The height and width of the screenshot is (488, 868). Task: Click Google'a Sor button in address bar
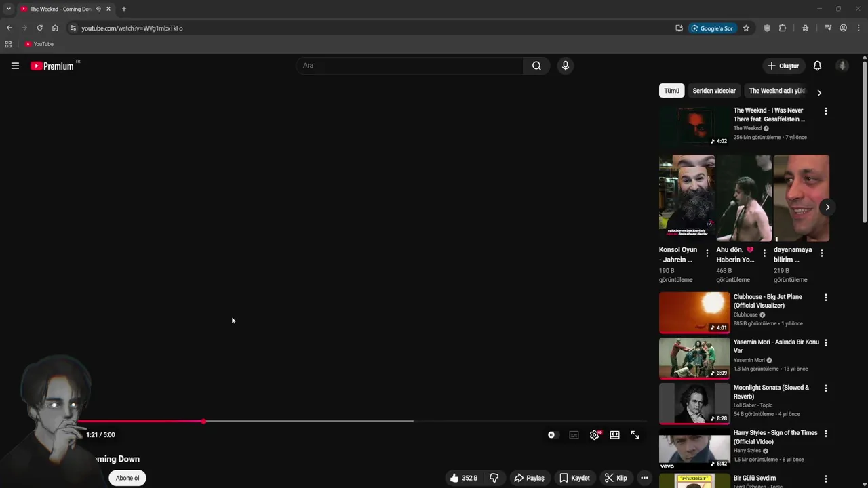click(x=712, y=28)
